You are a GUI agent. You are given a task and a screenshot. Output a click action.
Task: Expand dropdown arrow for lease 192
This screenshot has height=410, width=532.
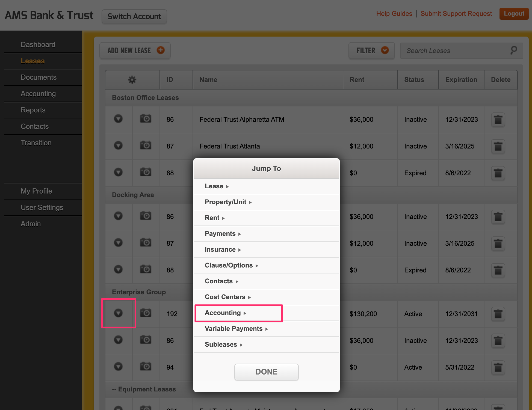pos(118,313)
